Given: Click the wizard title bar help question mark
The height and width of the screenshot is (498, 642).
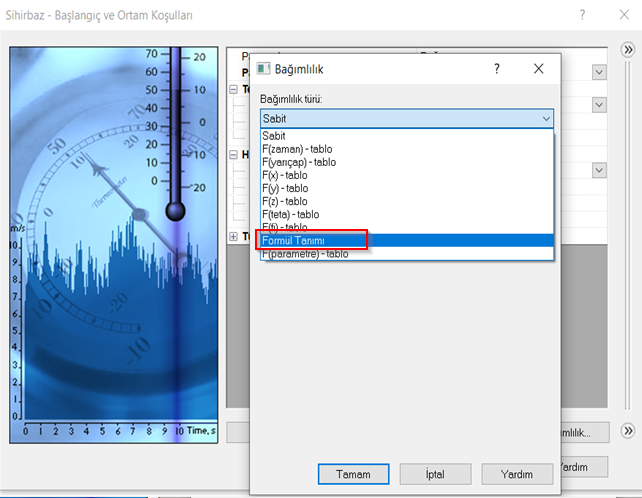Looking at the screenshot, I should [582, 16].
